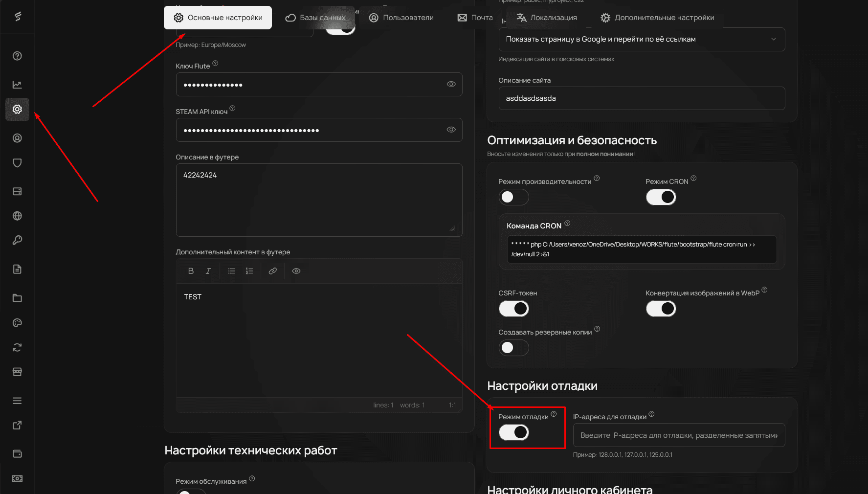Insert link using editor link icon
This screenshot has height=494, width=868.
(273, 271)
